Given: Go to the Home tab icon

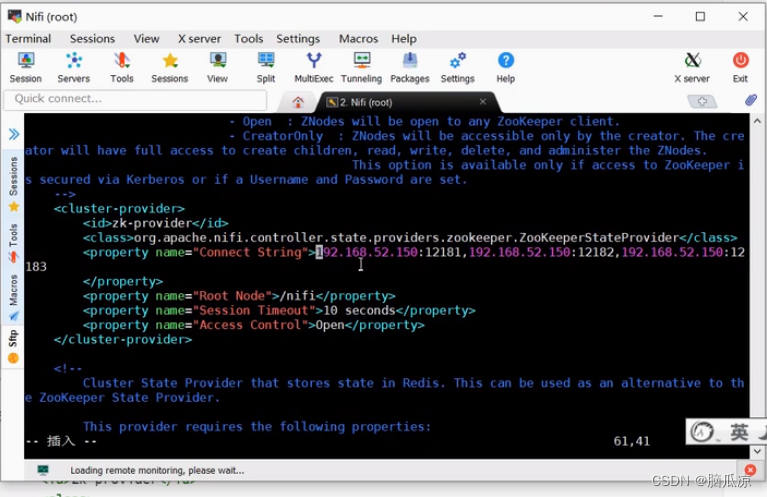Looking at the screenshot, I should tap(298, 102).
